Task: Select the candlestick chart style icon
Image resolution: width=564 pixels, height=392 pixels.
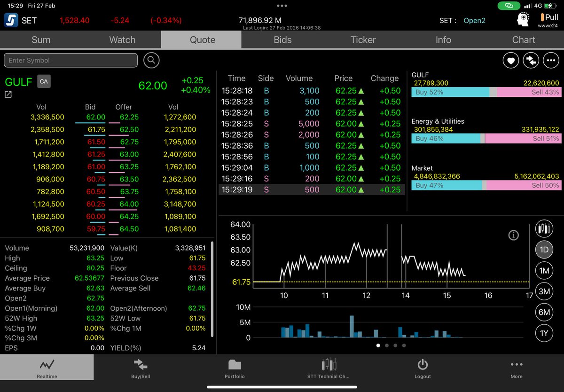Action: tap(544, 228)
